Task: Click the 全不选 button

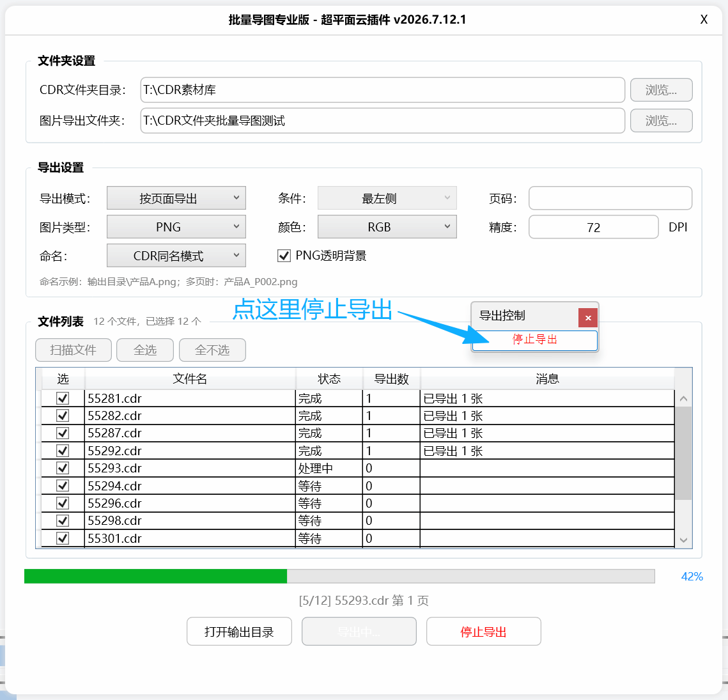Action: click(212, 350)
